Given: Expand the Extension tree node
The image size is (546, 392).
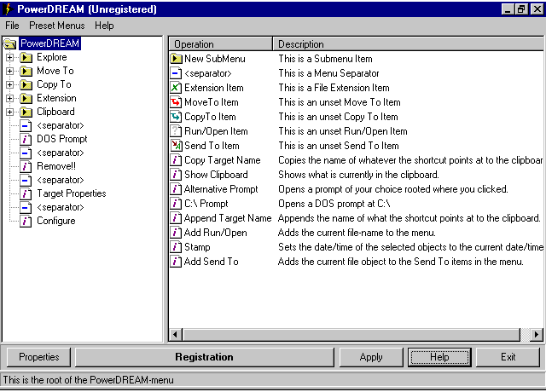Looking at the screenshot, I should click(x=10, y=98).
